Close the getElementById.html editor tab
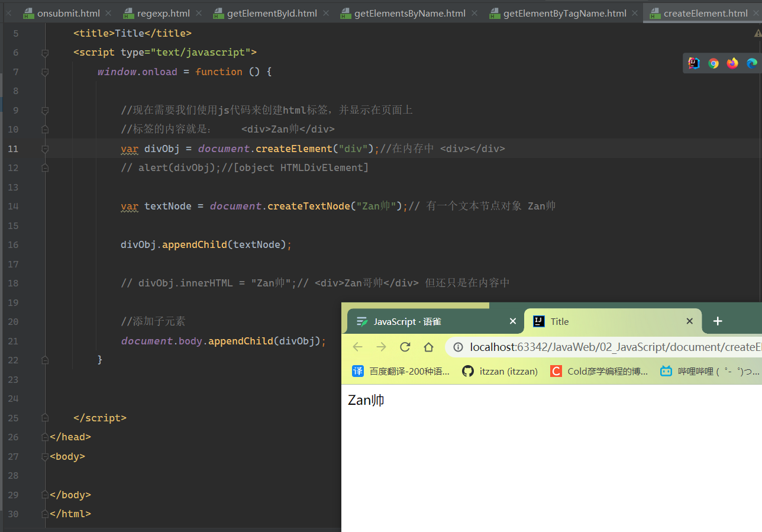This screenshot has width=762, height=532. click(x=325, y=13)
